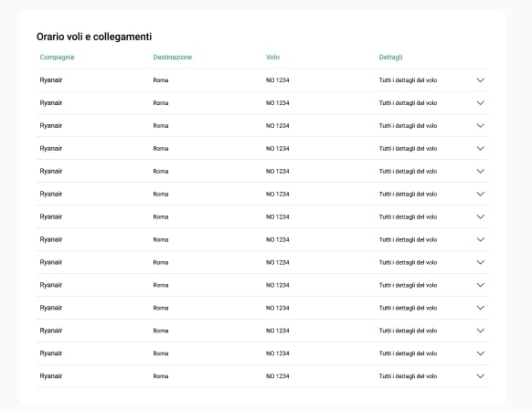The width and height of the screenshot is (532, 411).
Task: Open 'Tutti i dettagli del volo' in first row
Action: (408, 80)
